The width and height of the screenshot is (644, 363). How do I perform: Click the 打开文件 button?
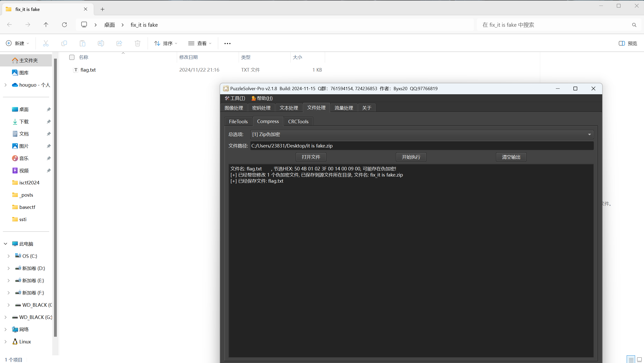pos(311,157)
